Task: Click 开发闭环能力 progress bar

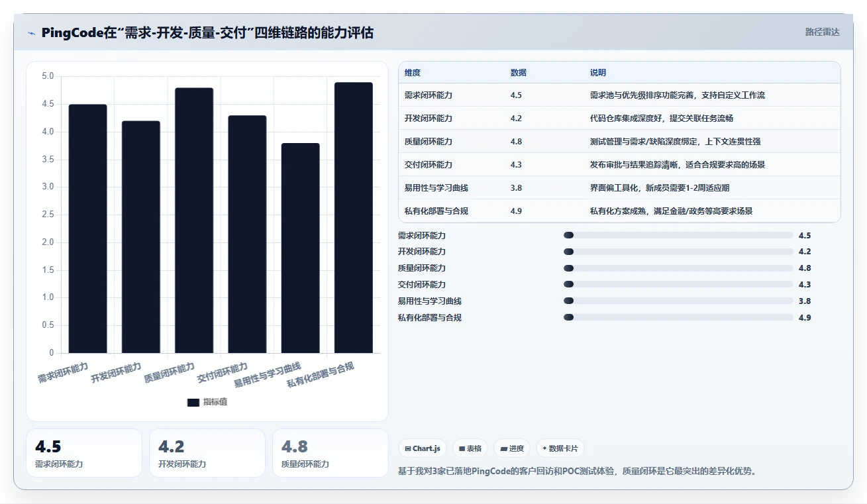Action: coord(678,252)
